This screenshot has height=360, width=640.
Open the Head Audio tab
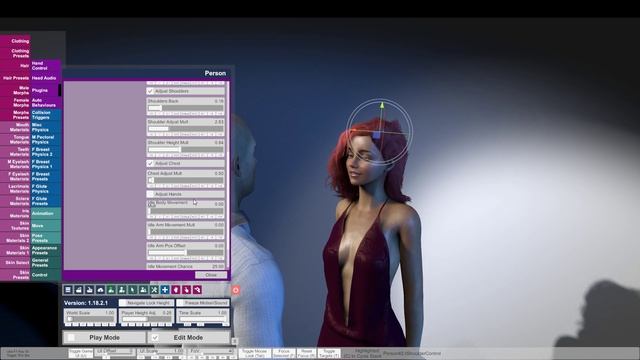tap(46, 78)
